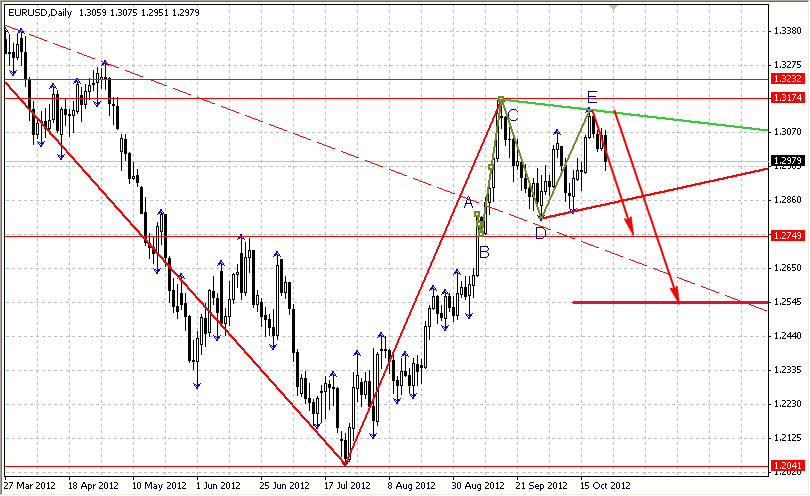Click the wave label E
Image resolution: width=810 pixels, height=496 pixels.
[x=592, y=97]
